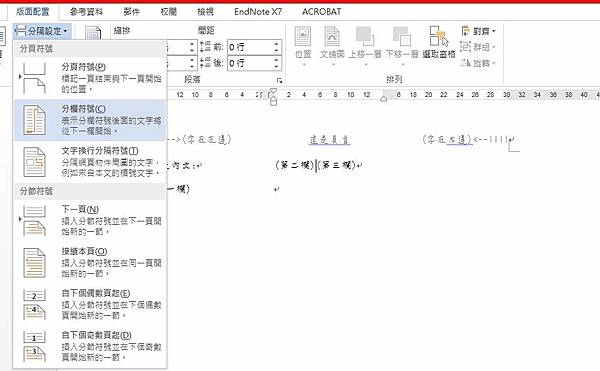The width and height of the screenshot is (600, 371).
Task: Choose 自下個奇數頁起(D) odd page break
Action: point(90,347)
